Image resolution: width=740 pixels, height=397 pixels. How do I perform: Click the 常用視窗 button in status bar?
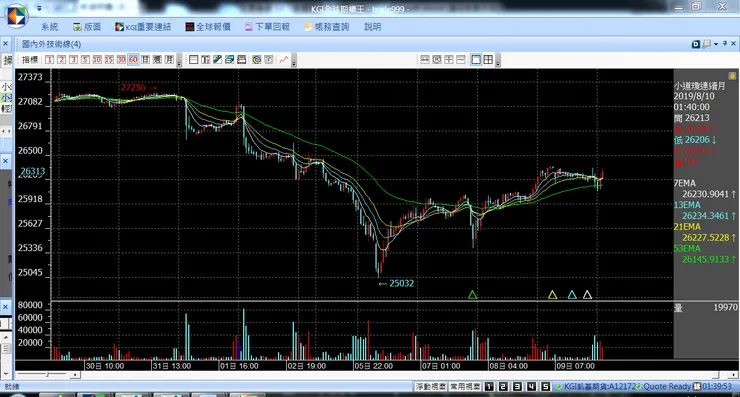pos(465,387)
